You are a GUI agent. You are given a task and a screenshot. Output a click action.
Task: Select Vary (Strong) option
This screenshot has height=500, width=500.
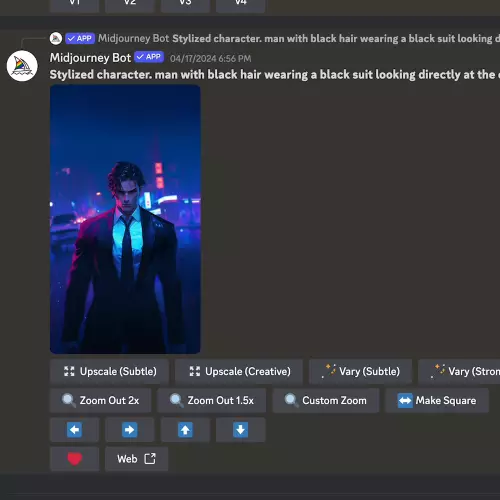459,371
